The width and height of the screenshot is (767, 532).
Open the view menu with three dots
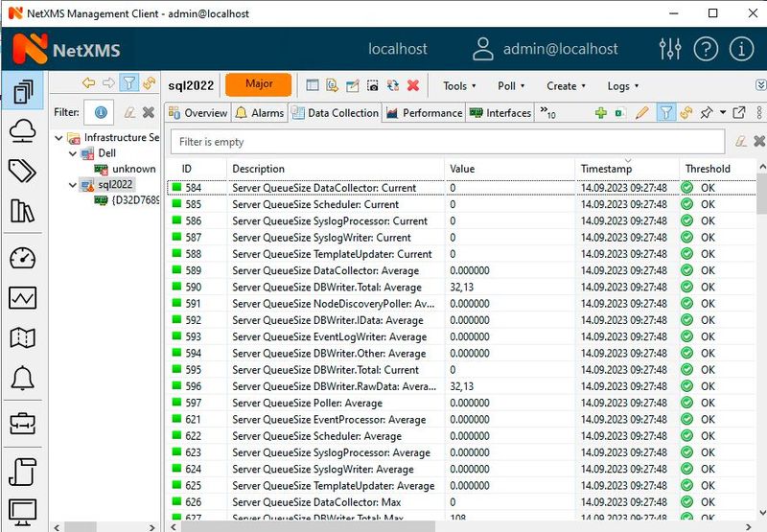click(x=759, y=113)
